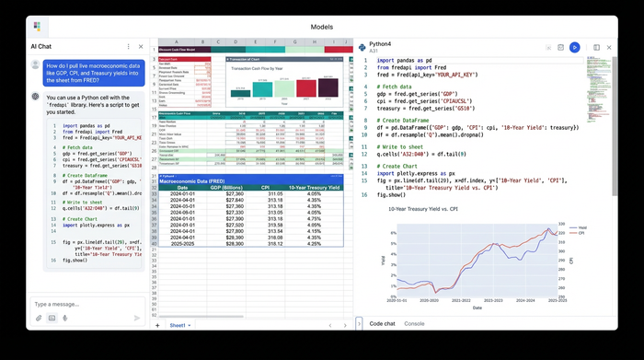644x360 pixels.
Task: Click the 'Transaction Cash Flow by Year' chart title
Action: pyautogui.click(x=257, y=69)
